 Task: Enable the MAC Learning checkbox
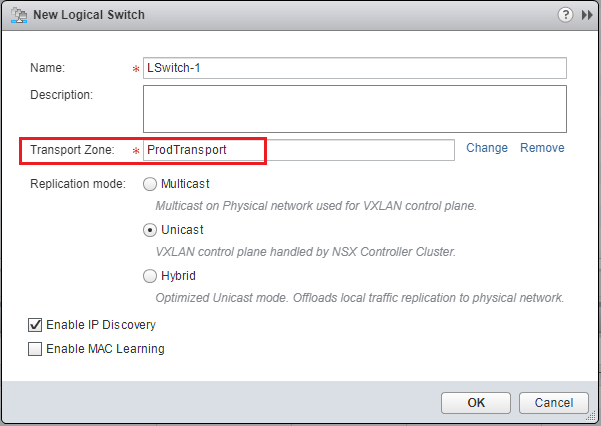coord(36,349)
